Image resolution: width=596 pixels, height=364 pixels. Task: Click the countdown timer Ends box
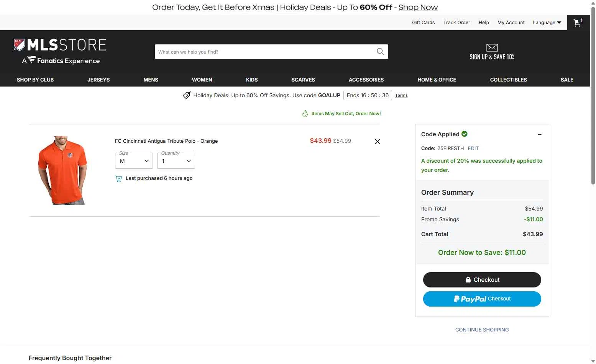click(x=368, y=95)
